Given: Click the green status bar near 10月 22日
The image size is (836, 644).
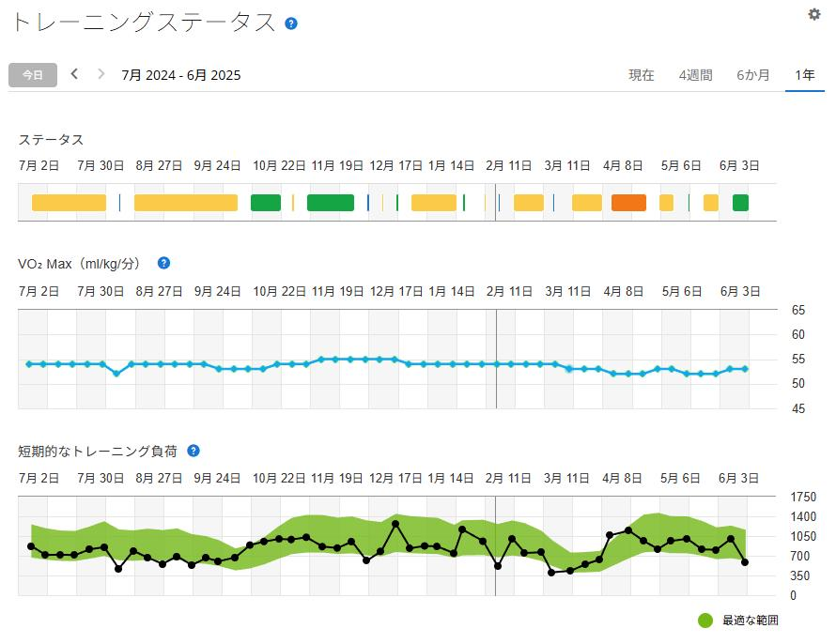Looking at the screenshot, I should [x=266, y=203].
